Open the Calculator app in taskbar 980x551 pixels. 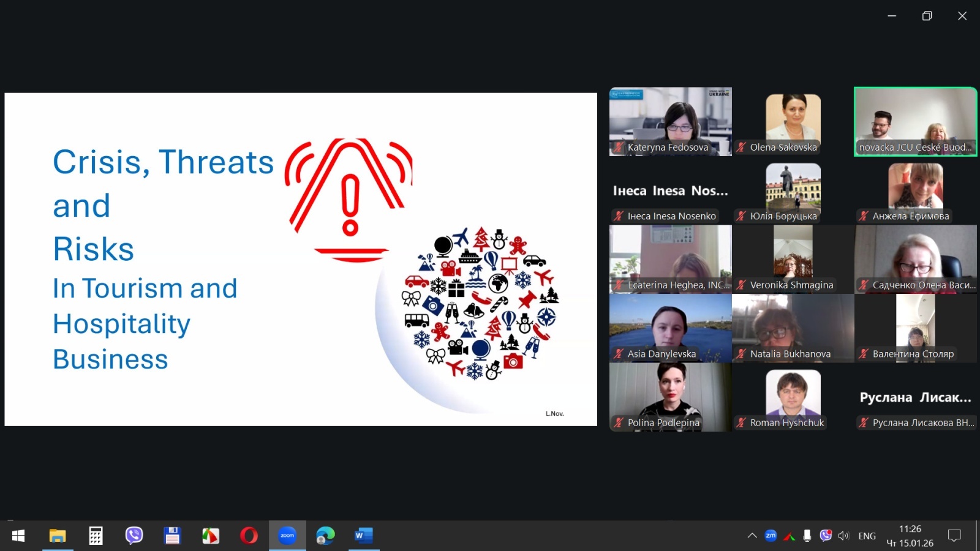click(96, 536)
